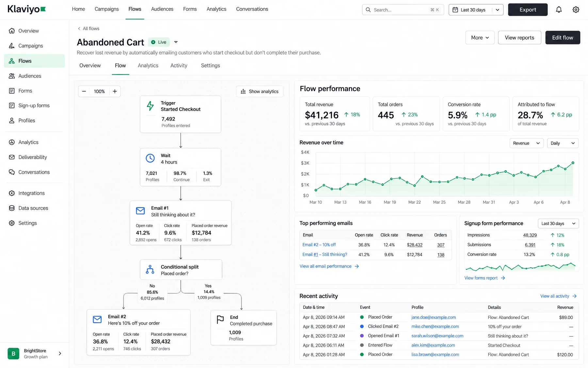Image resolution: width=588 pixels, height=368 pixels.
Task: Open lisa.brown@example.com profile
Action: (435, 355)
